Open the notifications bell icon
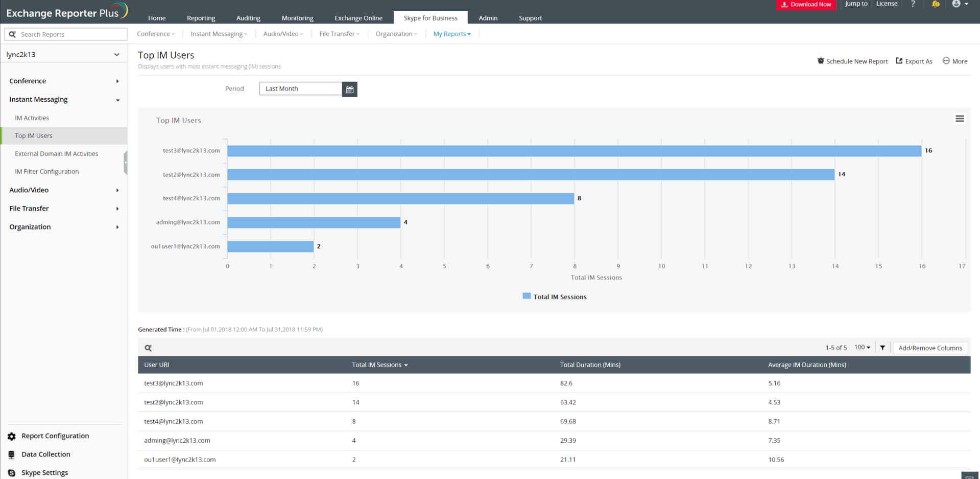This screenshot has width=980, height=479. click(936, 4)
